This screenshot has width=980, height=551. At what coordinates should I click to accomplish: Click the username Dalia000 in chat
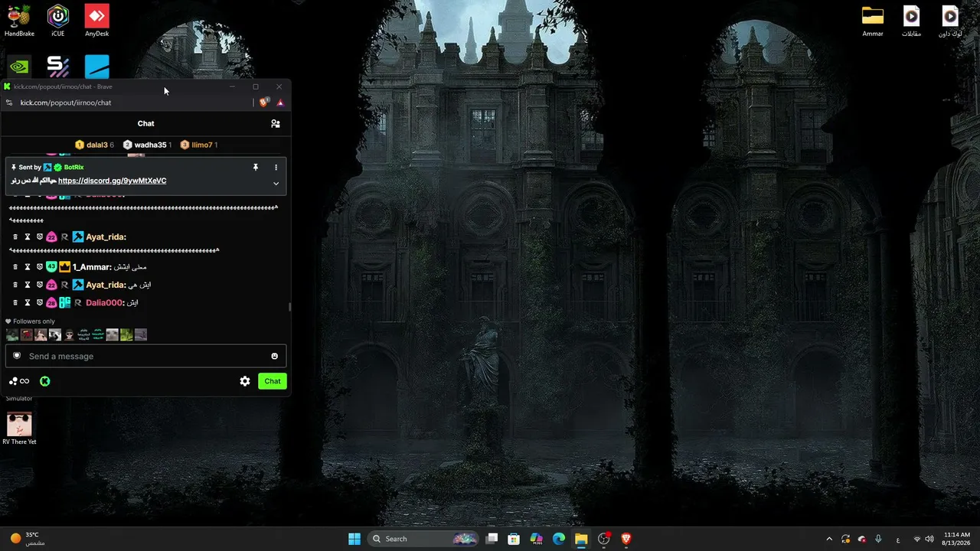point(104,302)
